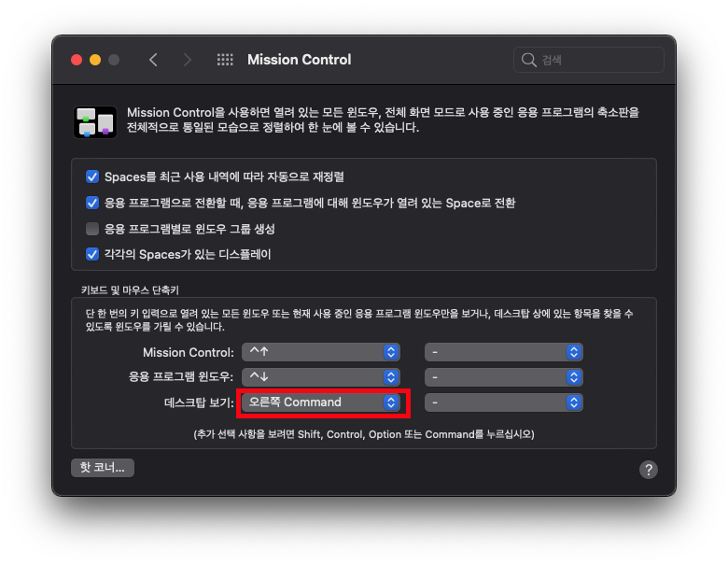Screen dimensions: 728x565
Task: Click the hint text mentioning Shift, Control, Option
Action: (364, 434)
